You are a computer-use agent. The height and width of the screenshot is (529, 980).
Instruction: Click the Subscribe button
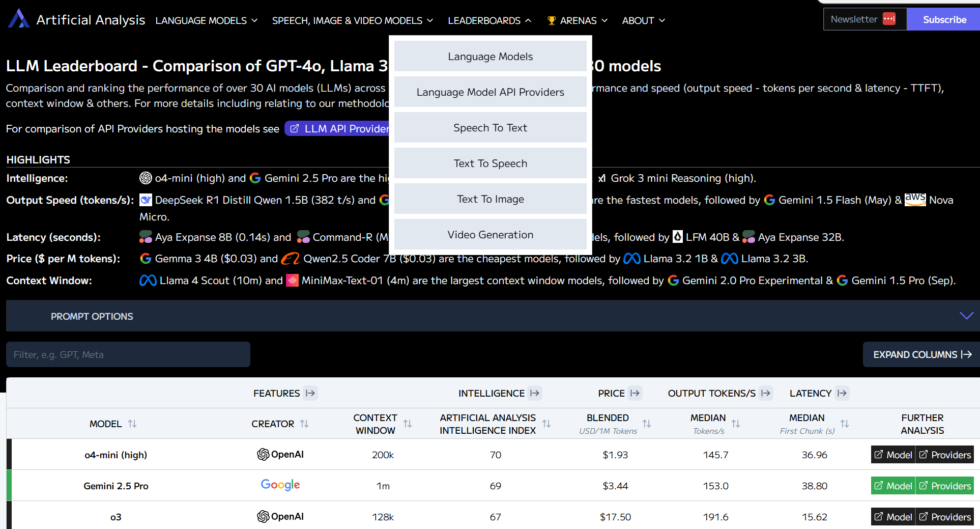(944, 19)
